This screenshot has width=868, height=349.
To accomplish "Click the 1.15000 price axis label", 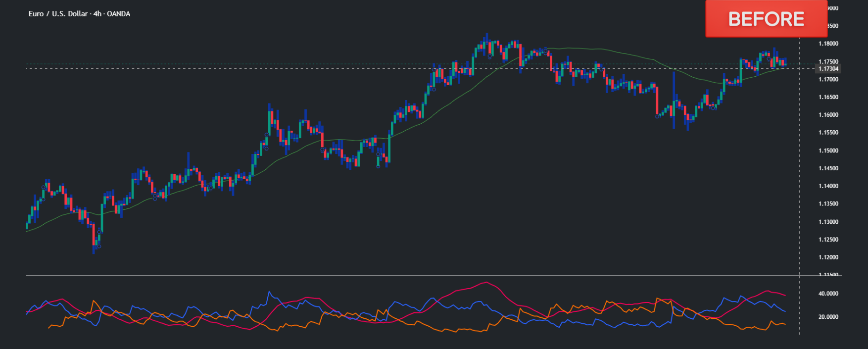I will pos(828,150).
